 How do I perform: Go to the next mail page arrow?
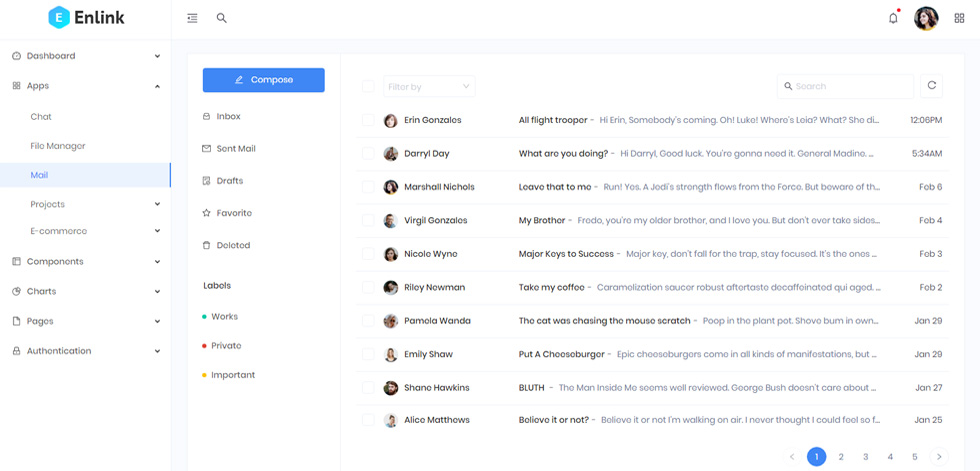(939, 457)
